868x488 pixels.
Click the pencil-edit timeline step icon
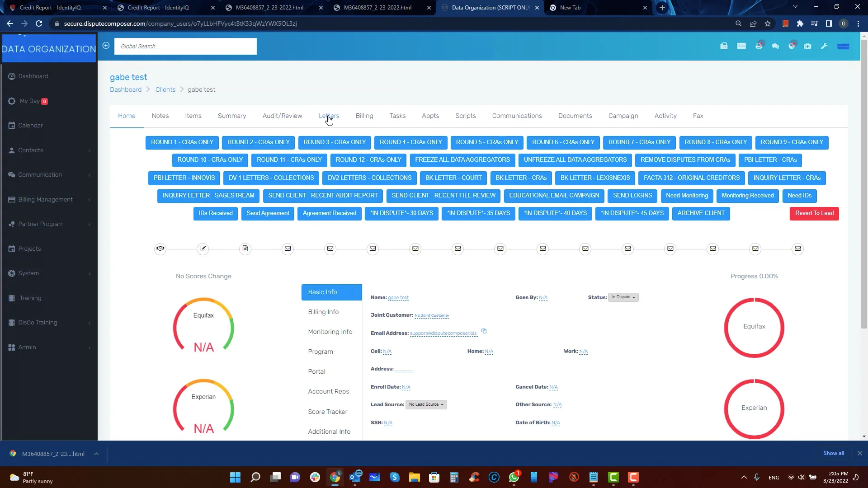pyautogui.click(x=203, y=249)
